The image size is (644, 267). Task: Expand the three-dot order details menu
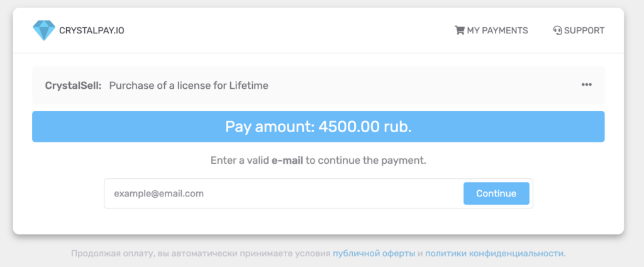click(x=586, y=85)
